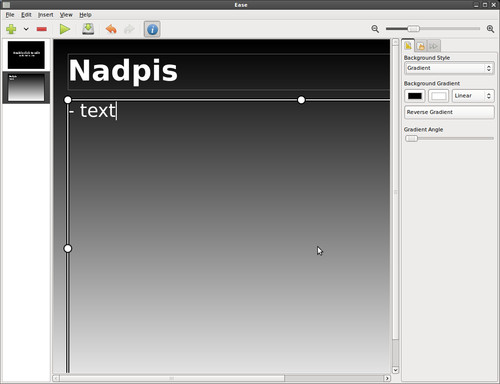Screen dimensions: 500x384
Task: Click the zoom out magnifier icon
Action: coord(375,29)
